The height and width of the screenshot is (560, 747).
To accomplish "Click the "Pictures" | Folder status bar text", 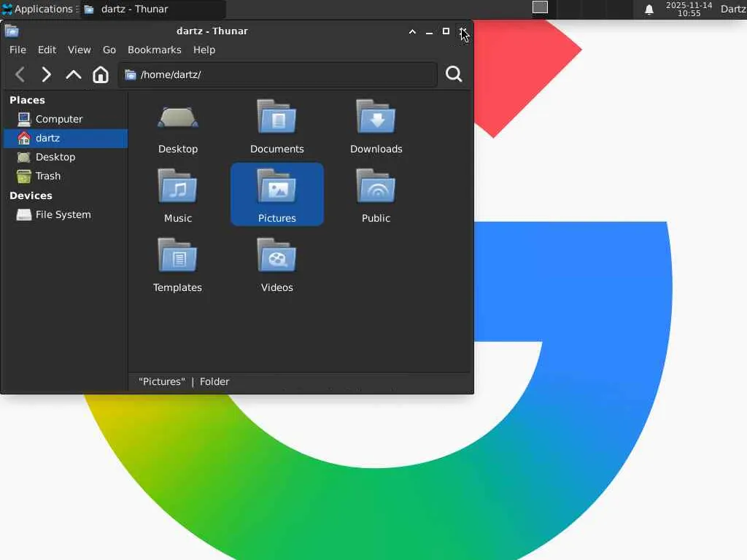I will coord(183,382).
